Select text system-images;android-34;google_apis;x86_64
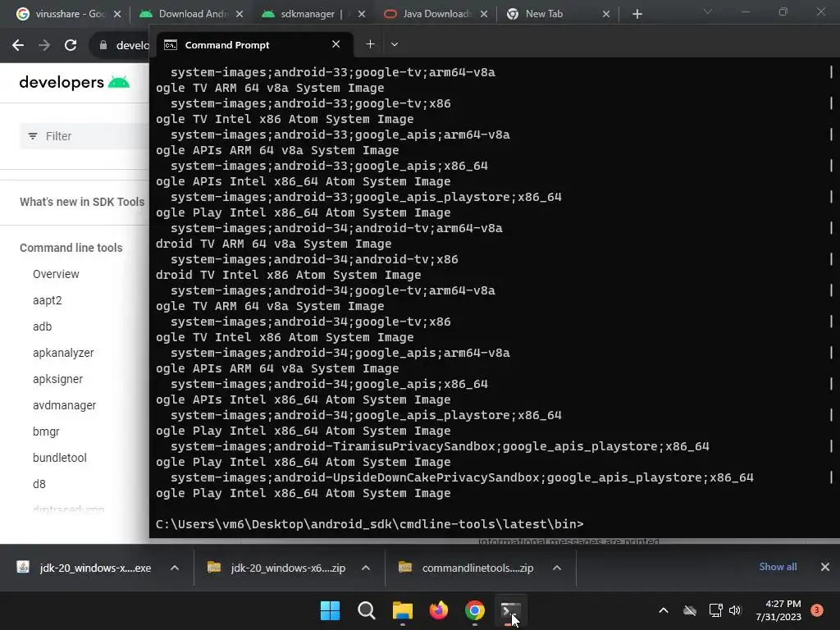 click(330, 384)
